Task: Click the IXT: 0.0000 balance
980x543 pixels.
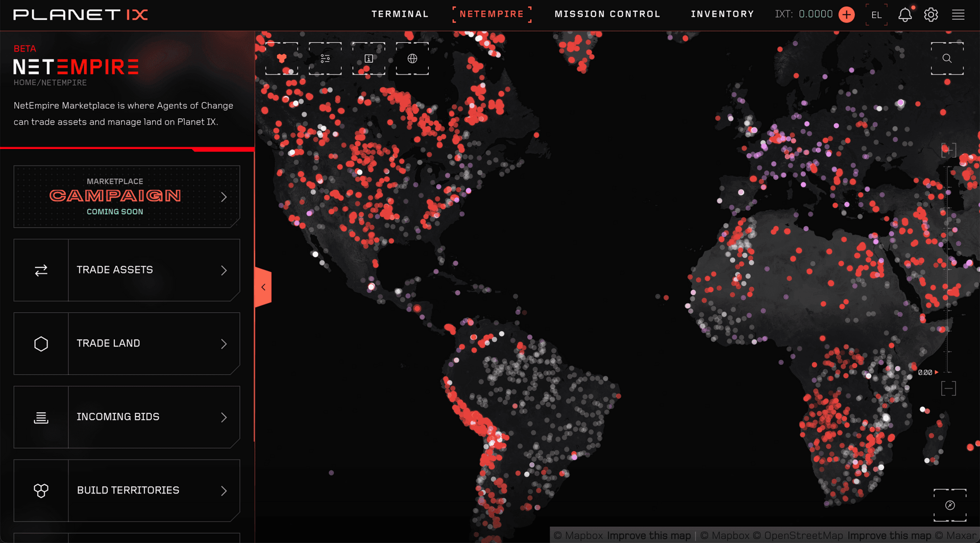Action: [x=804, y=14]
